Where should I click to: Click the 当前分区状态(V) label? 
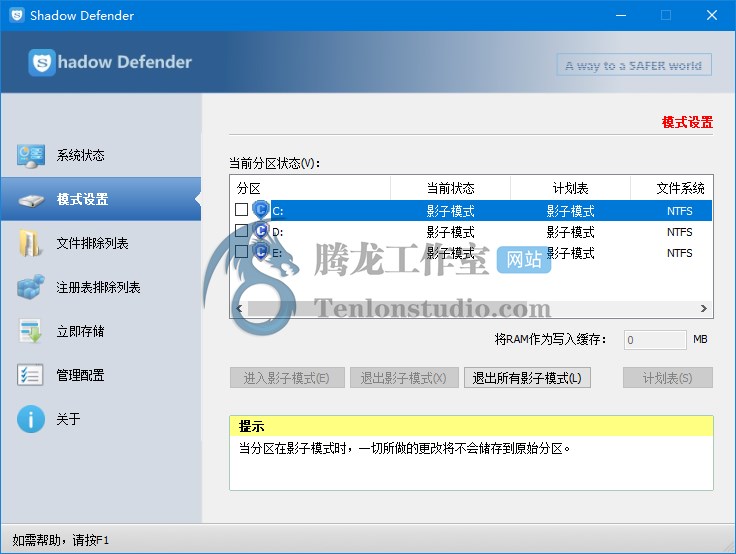coord(275,163)
